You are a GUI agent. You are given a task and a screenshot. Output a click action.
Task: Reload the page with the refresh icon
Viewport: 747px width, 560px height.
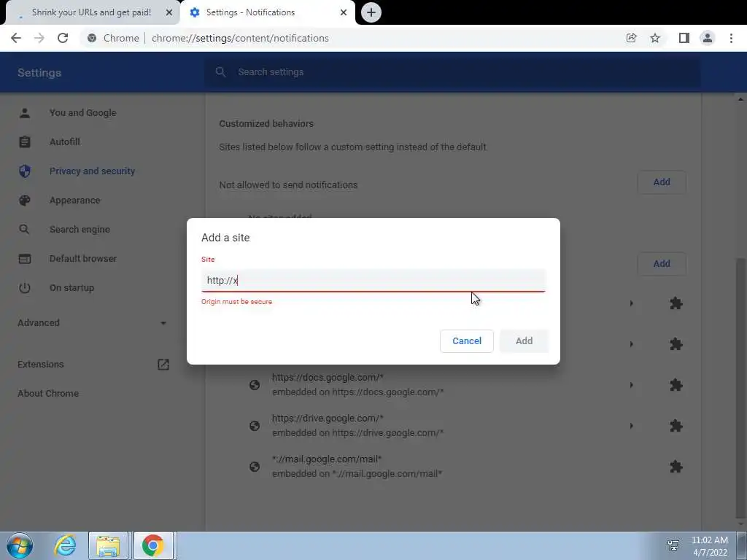click(63, 38)
